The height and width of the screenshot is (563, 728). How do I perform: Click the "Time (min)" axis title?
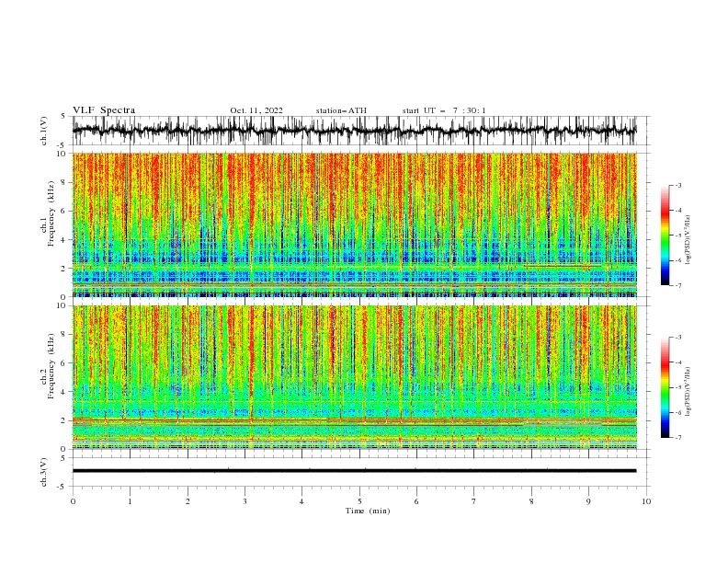click(368, 511)
